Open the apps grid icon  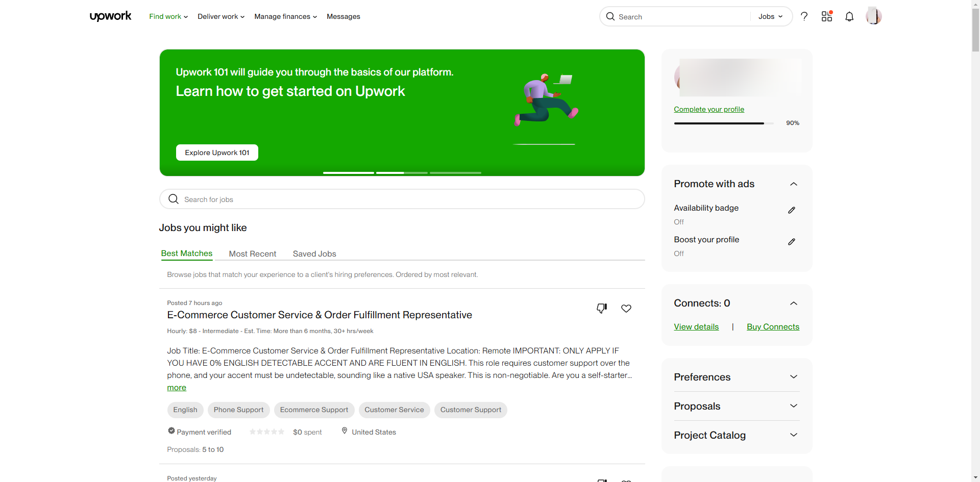(x=827, y=16)
